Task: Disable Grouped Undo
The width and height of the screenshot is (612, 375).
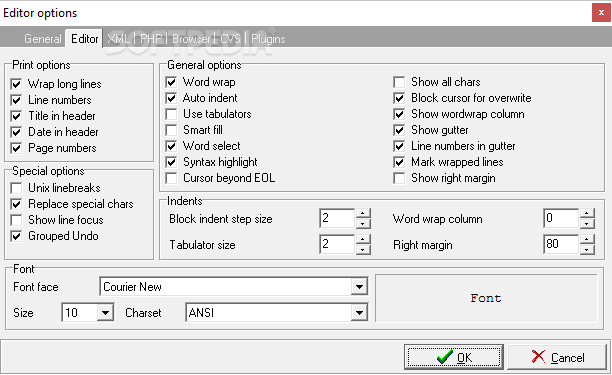Action: 16,236
